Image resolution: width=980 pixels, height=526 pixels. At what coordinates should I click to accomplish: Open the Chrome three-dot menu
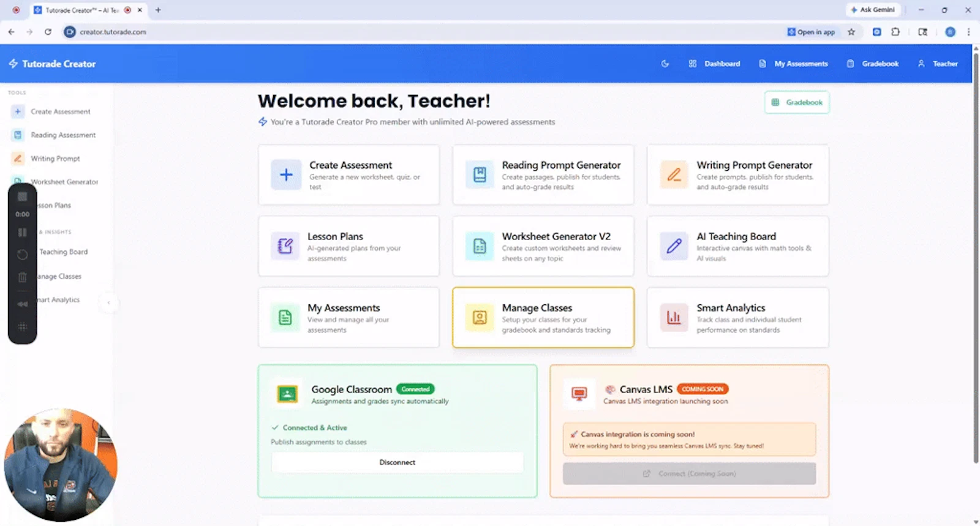(x=968, y=32)
